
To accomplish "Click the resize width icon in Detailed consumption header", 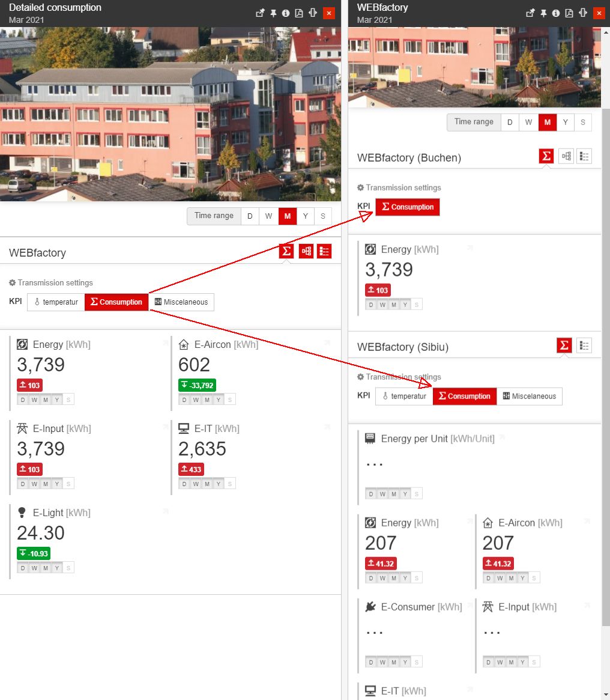I will 313,13.
